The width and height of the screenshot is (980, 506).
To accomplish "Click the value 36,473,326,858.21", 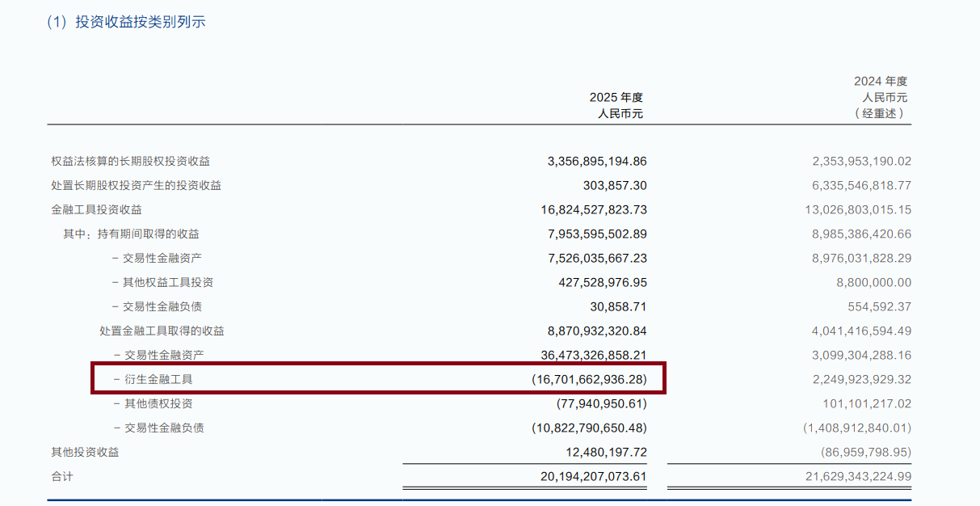I will [594, 356].
